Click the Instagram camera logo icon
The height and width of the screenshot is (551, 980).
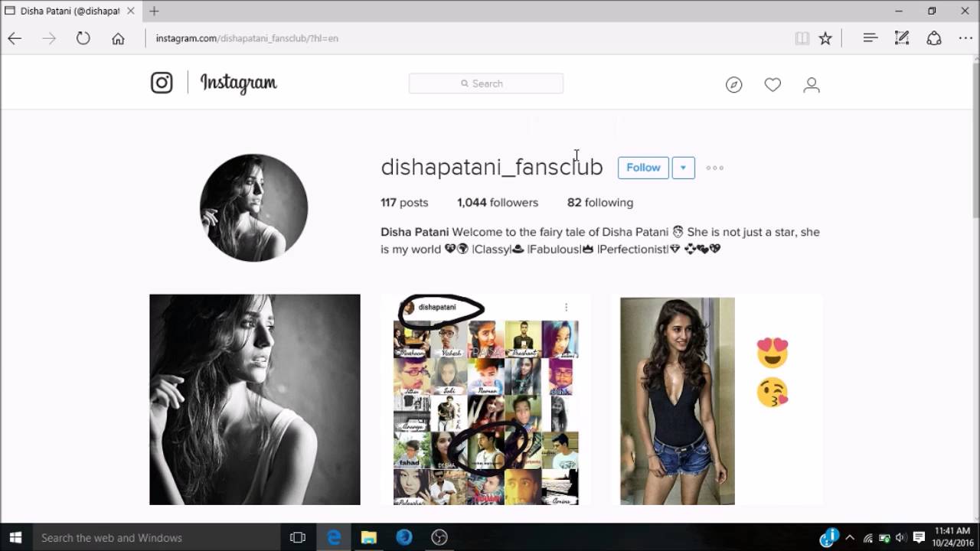(x=162, y=83)
